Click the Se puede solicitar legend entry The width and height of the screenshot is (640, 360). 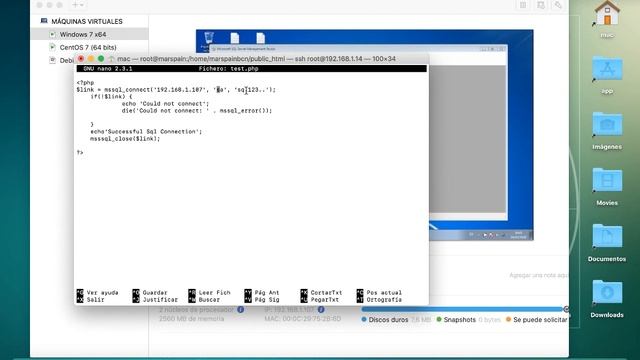coord(537,320)
